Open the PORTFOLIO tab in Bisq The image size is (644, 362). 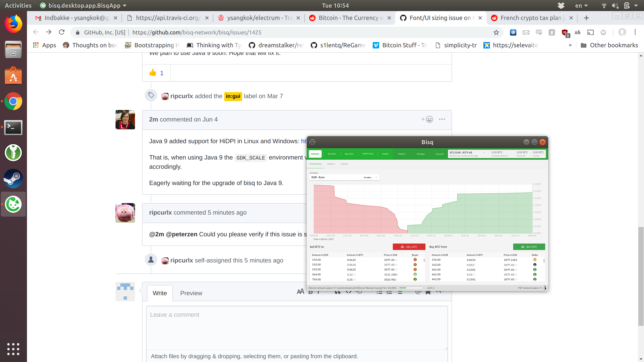coord(368,154)
